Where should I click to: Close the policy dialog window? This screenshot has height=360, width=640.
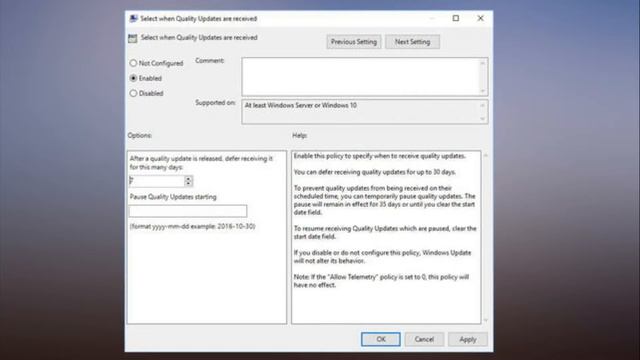pyautogui.click(x=480, y=18)
